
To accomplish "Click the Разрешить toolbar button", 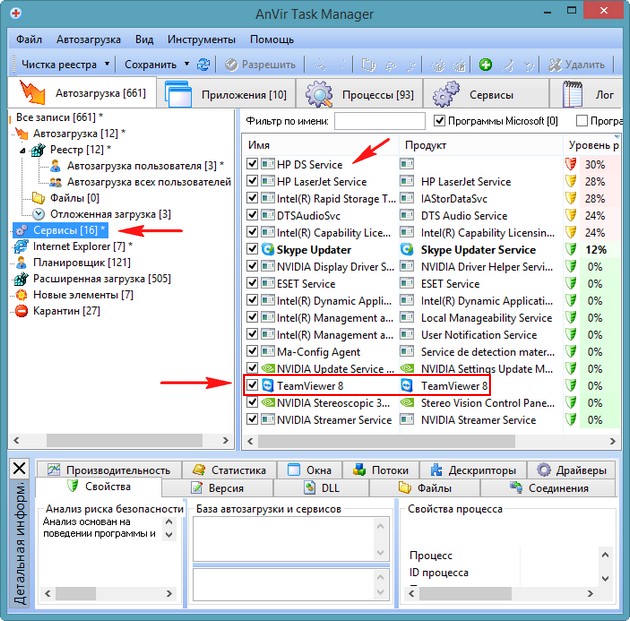I will 260,64.
